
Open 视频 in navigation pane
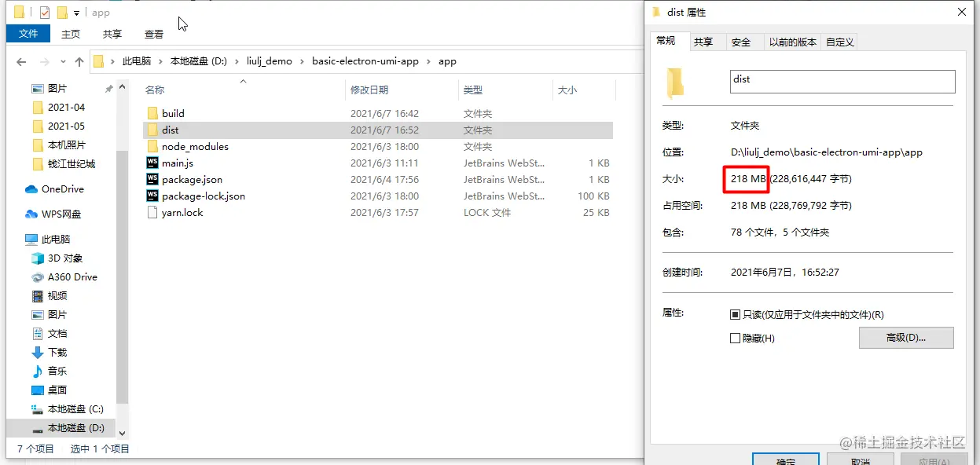(x=57, y=295)
